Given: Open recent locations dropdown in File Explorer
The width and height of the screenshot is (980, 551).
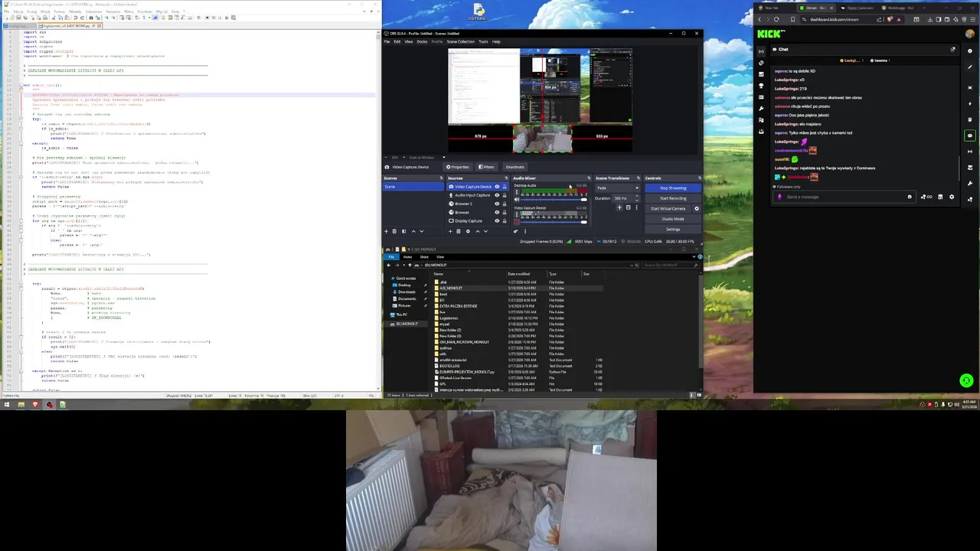Looking at the screenshot, I should [x=403, y=265].
